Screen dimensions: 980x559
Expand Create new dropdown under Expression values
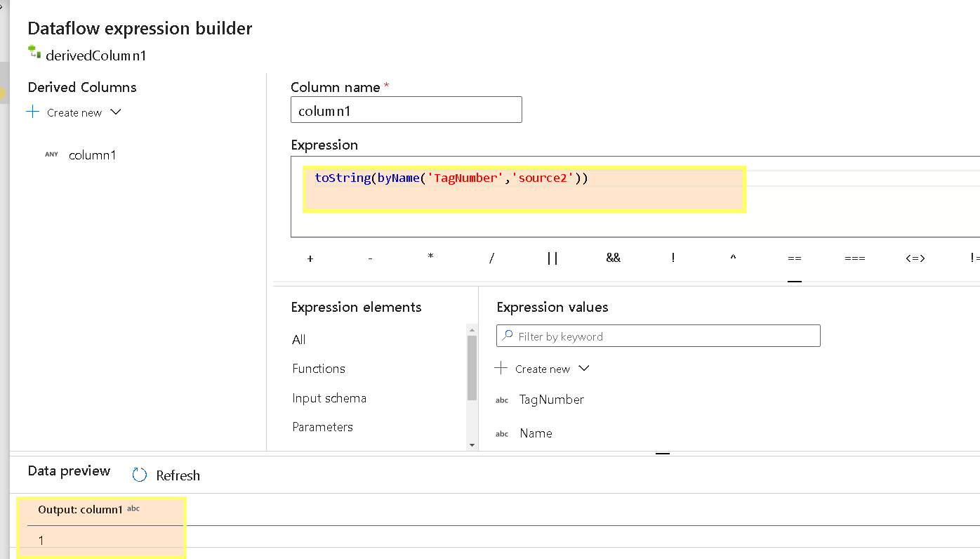pyautogui.click(x=583, y=369)
